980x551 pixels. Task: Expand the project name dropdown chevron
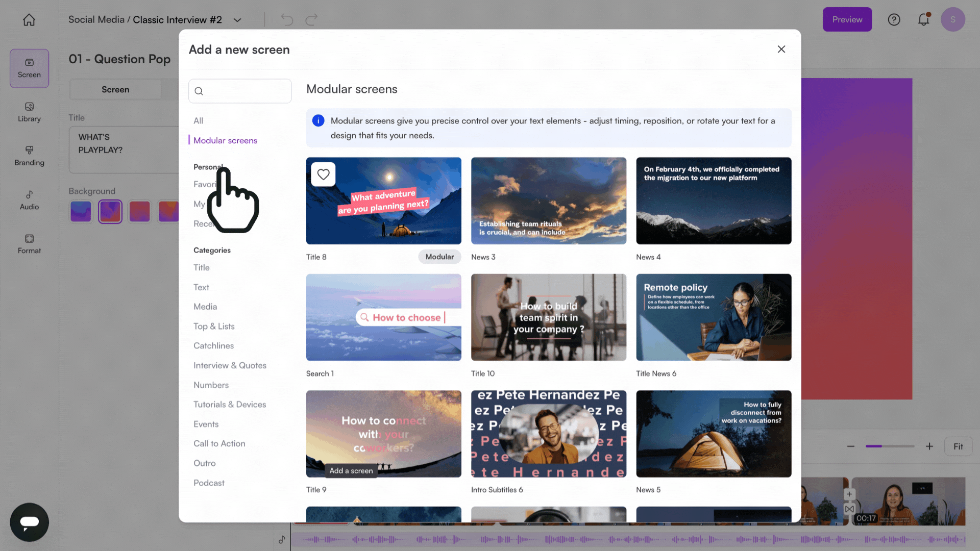pyautogui.click(x=237, y=20)
